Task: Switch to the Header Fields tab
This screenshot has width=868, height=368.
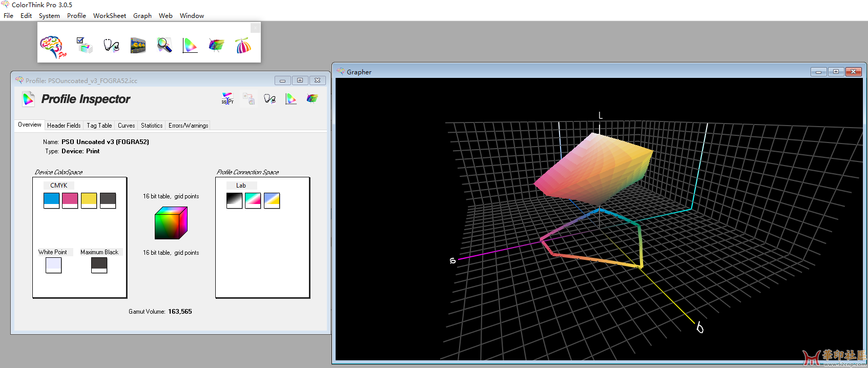Action: coord(64,125)
